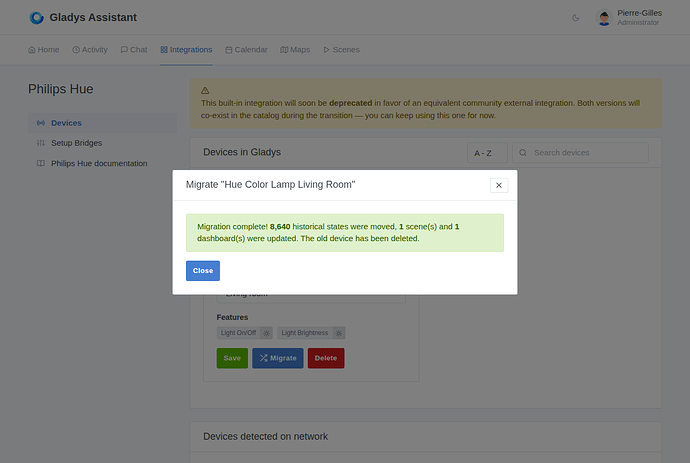Click the Activity clock icon
This screenshot has width=690, height=463.
pyautogui.click(x=76, y=50)
